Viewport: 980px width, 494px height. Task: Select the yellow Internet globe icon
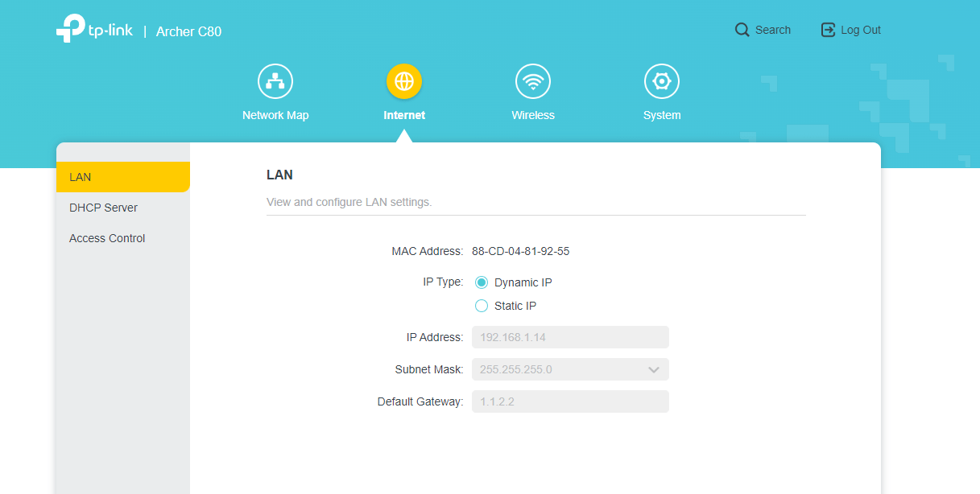tap(404, 81)
